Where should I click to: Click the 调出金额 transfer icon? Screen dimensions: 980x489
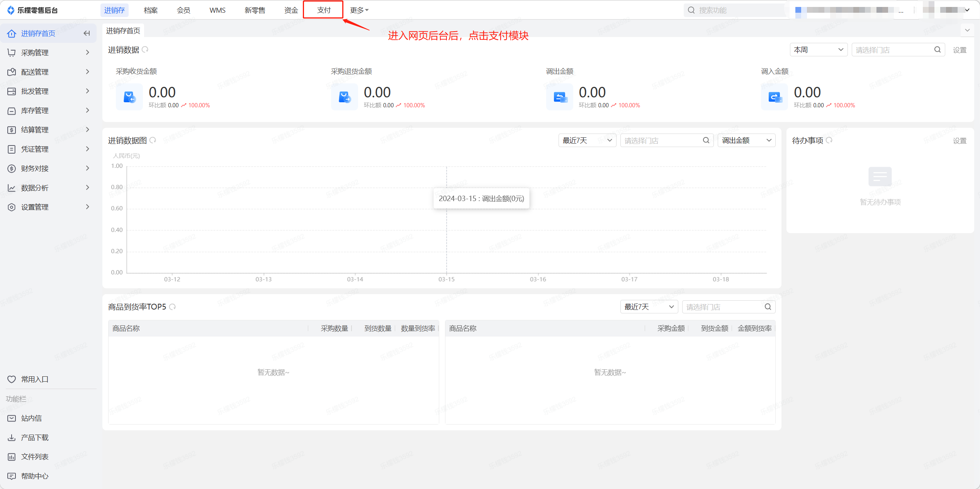tap(559, 97)
